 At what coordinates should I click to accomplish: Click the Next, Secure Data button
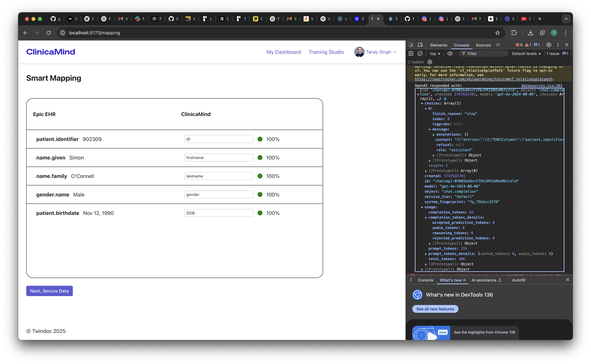pyautogui.click(x=49, y=291)
